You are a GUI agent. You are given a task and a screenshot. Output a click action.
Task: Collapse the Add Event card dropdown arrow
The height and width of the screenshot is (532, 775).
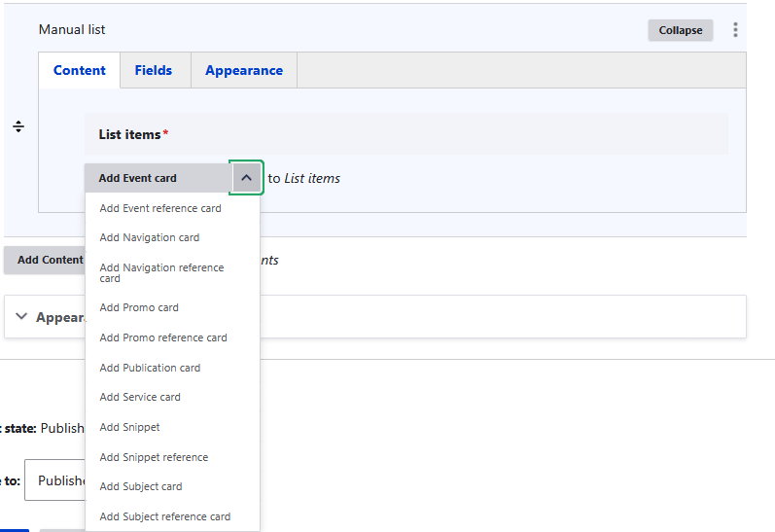246,178
